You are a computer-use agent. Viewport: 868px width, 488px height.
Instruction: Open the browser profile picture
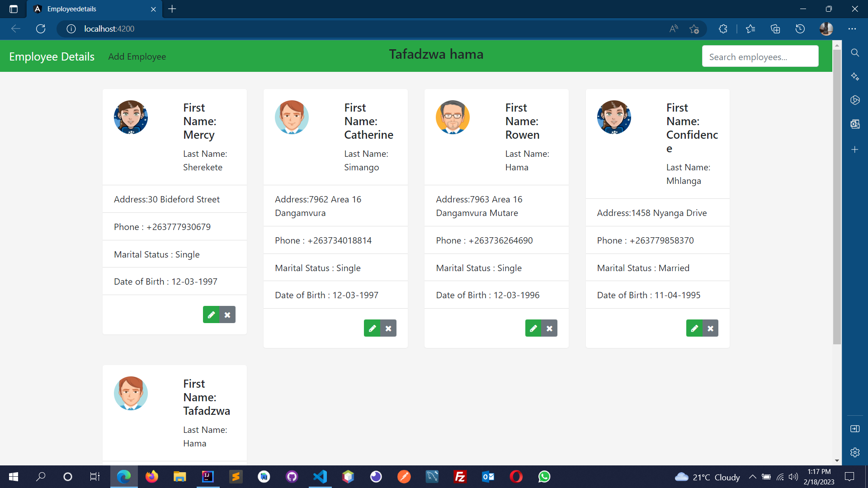pos(826,29)
